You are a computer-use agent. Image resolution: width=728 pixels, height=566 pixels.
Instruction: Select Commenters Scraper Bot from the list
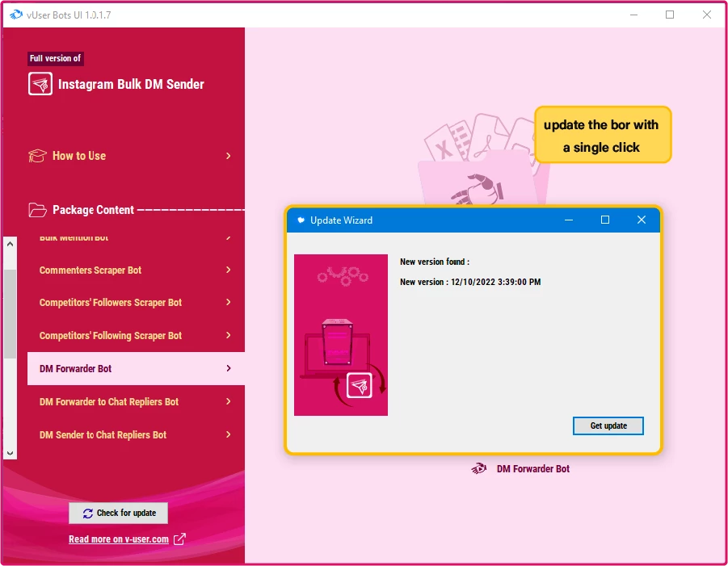[x=136, y=270]
